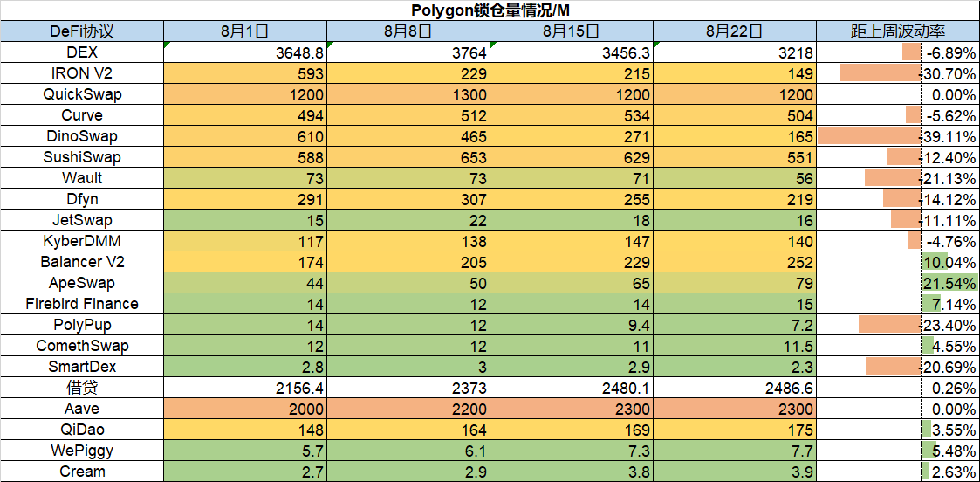Click Curve value 534
The image size is (980, 482).
tap(572, 115)
